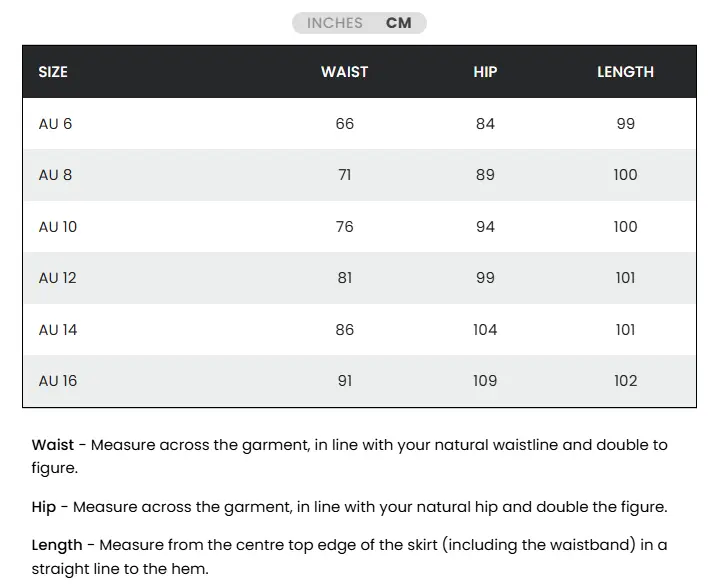Select the AU 6 size row label
The image size is (718, 586).
[x=55, y=124]
